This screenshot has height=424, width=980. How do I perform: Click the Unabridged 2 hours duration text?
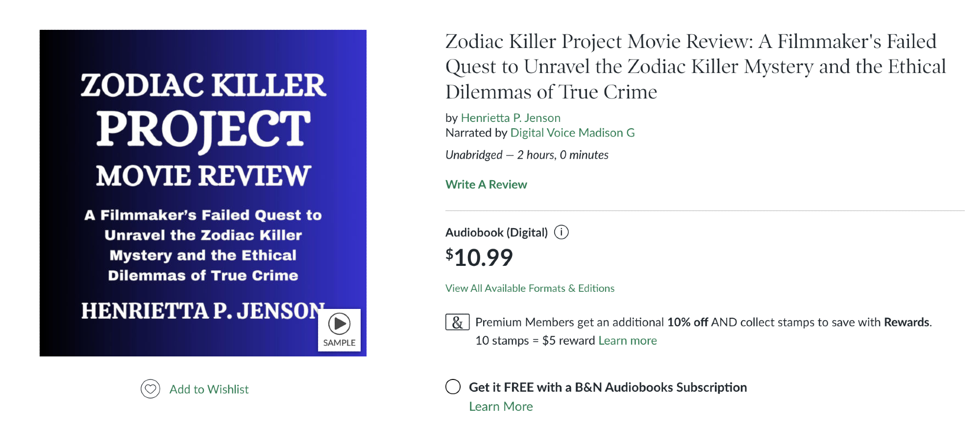click(x=527, y=155)
